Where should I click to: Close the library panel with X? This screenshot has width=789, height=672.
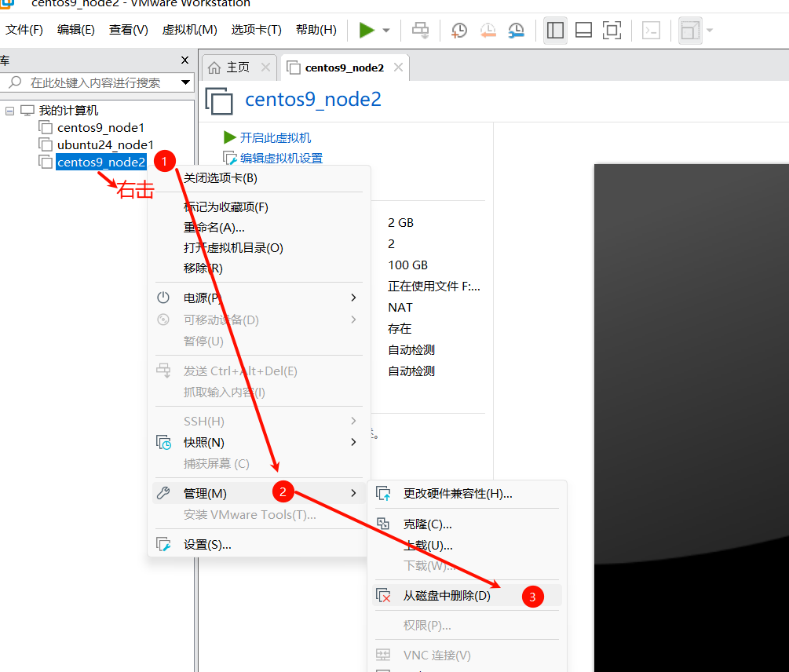pos(184,60)
